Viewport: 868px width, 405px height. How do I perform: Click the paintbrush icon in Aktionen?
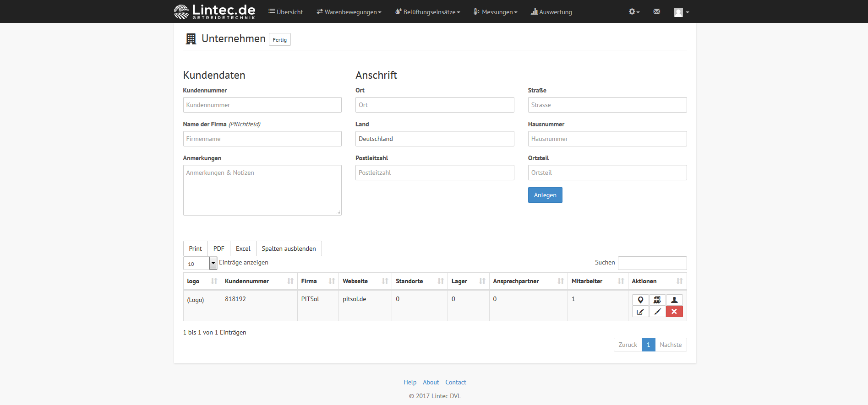click(657, 312)
